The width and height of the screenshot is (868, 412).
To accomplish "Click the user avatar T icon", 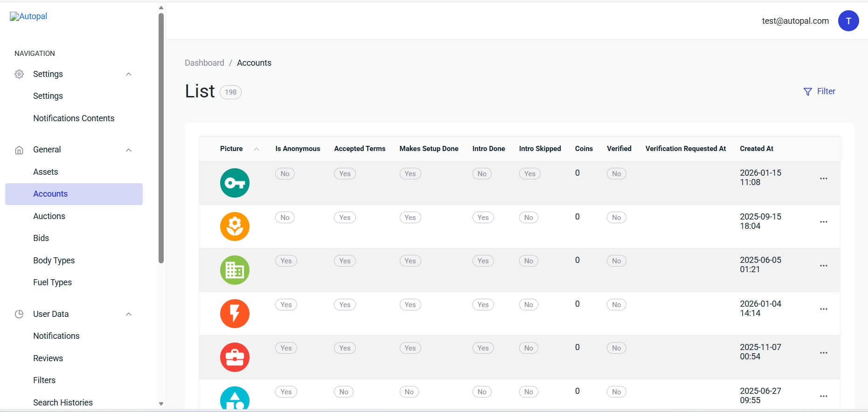I will click(x=848, y=21).
